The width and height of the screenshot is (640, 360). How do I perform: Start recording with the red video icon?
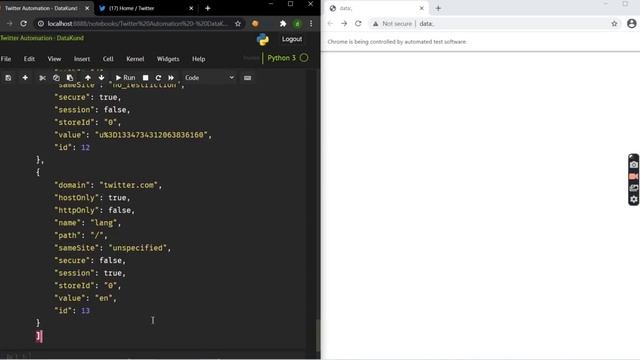tap(633, 176)
